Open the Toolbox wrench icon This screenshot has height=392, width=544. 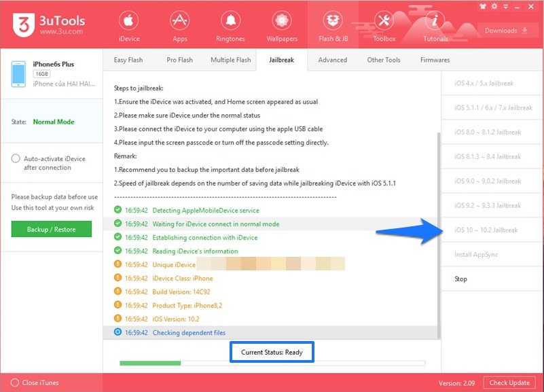384,20
